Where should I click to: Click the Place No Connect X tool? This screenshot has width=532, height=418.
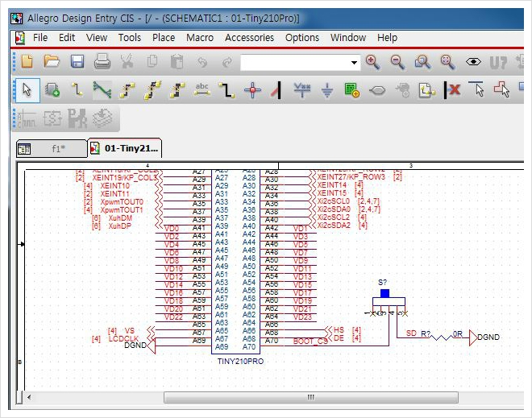point(454,89)
